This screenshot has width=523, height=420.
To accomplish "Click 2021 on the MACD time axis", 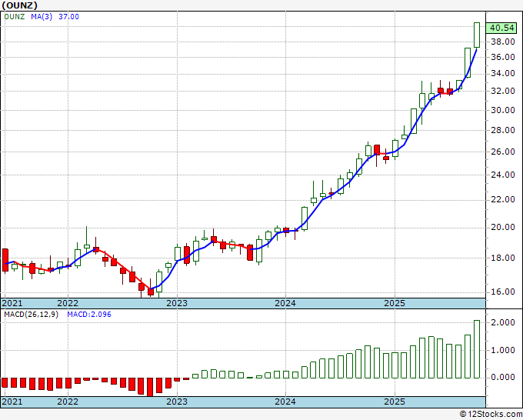I will [12, 402].
